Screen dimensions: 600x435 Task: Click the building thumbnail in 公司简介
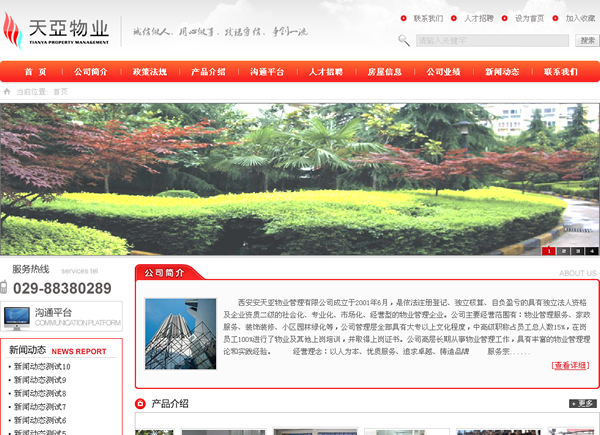(180, 333)
